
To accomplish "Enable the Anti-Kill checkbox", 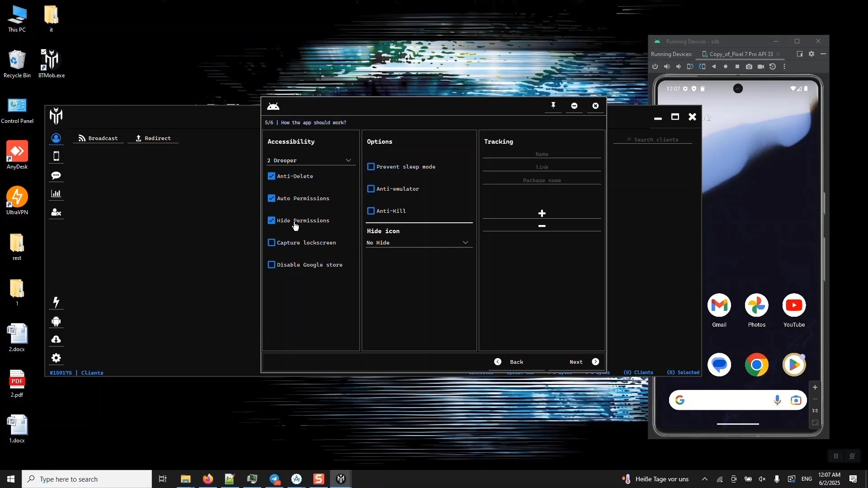I will click(371, 211).
